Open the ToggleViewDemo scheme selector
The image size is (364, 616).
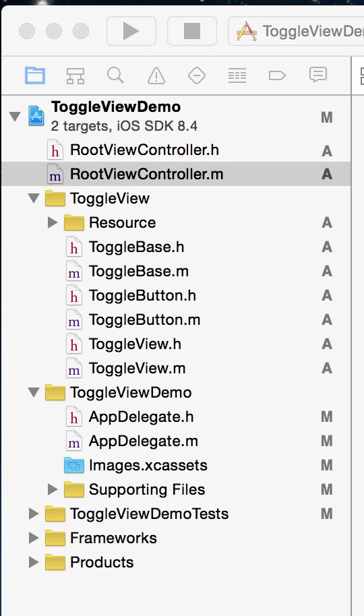tap(297, 31)
